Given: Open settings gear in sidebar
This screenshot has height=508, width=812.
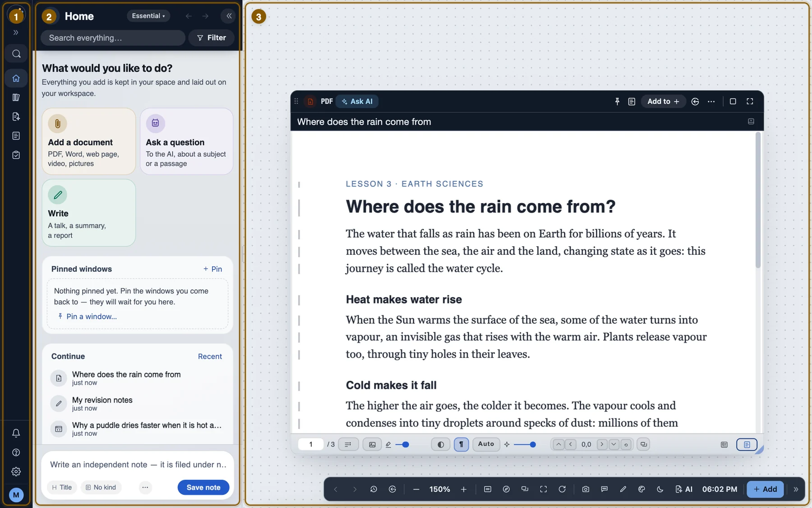Looking at the screenshot, I should coord(16,471).
